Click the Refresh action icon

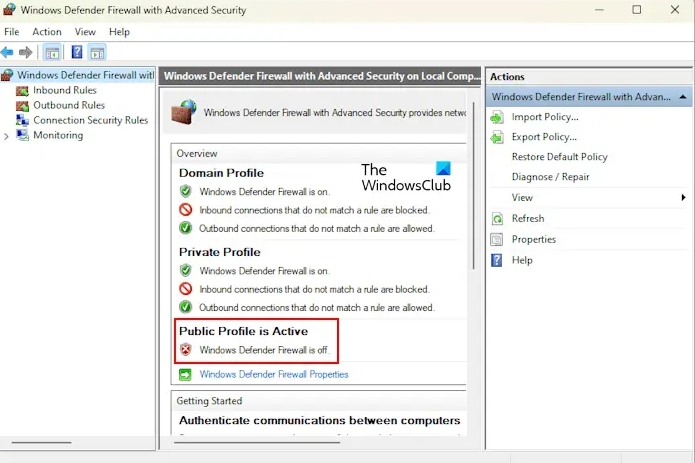[x=497, y=218]
